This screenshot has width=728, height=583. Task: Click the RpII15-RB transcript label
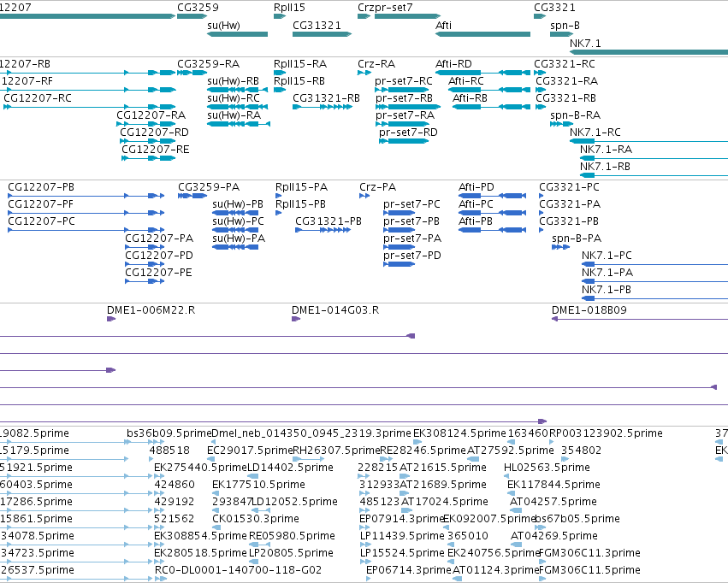click(x=299, y=81)
